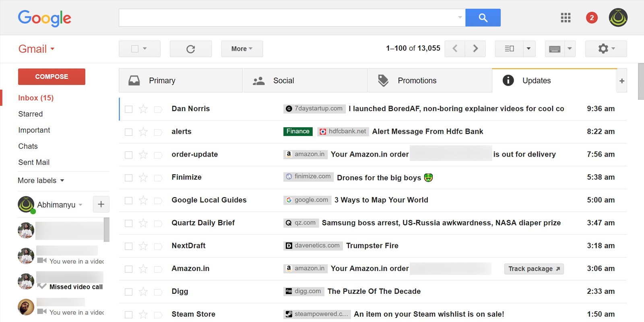Mark the NextDraft email as important

click(158, 246)
